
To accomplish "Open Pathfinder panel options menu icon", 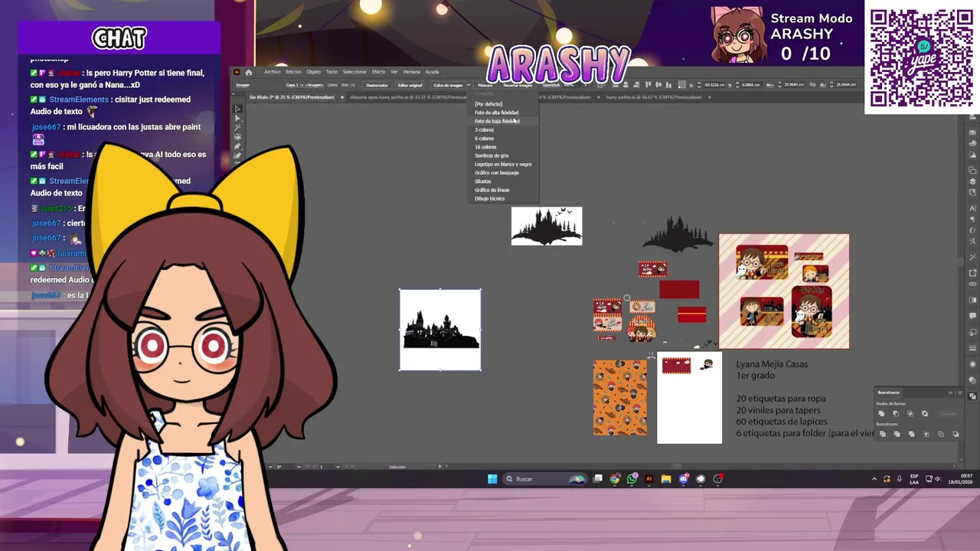I will (x=960, y=393).
